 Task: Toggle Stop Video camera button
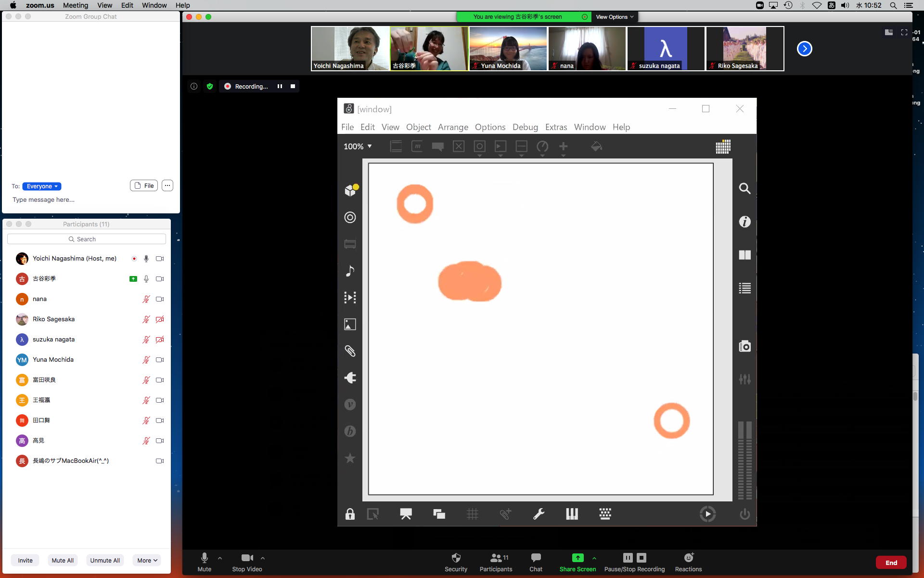tap(247, 558)
